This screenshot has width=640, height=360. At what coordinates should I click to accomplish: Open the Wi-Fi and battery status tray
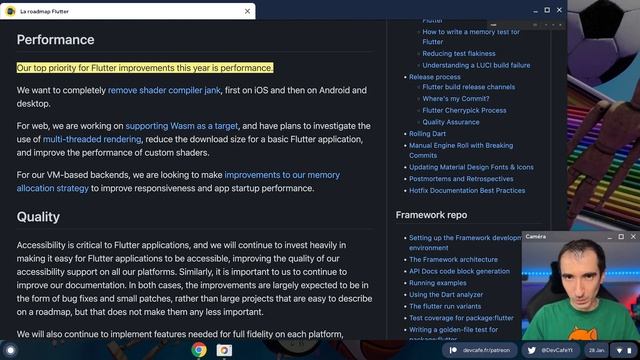point(624,350)
